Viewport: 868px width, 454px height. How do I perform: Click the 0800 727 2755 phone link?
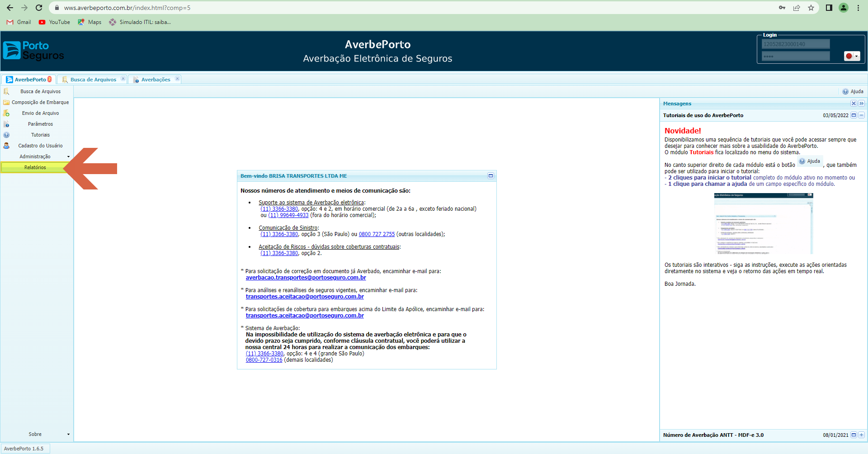point(377,234)
